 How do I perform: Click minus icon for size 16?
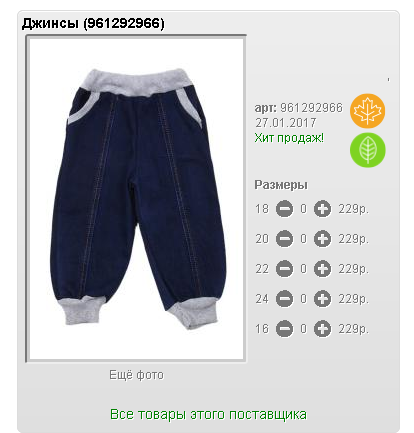pos(284,329)
